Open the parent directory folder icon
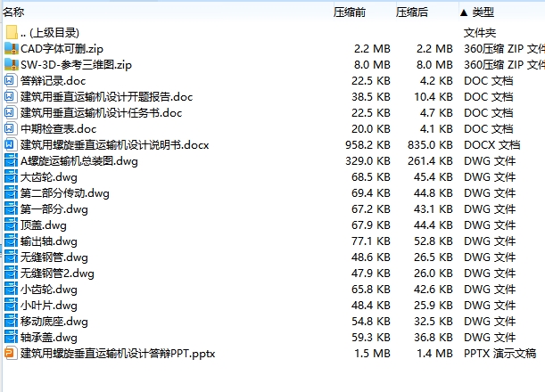 click(x=12, y=32)
